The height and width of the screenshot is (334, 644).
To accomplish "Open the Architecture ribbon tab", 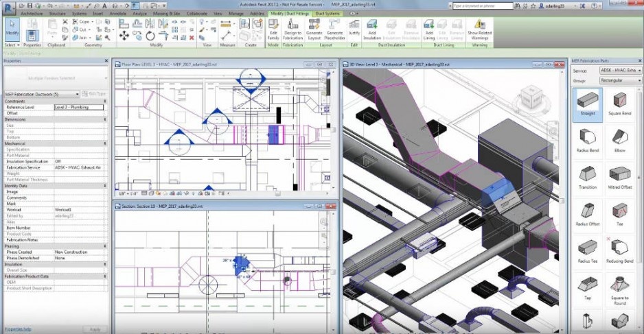I will 32,14.
